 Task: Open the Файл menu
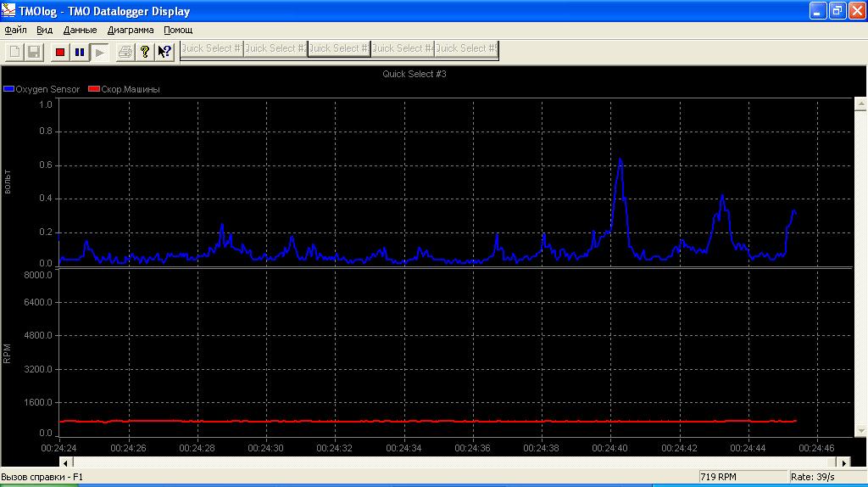15,30
